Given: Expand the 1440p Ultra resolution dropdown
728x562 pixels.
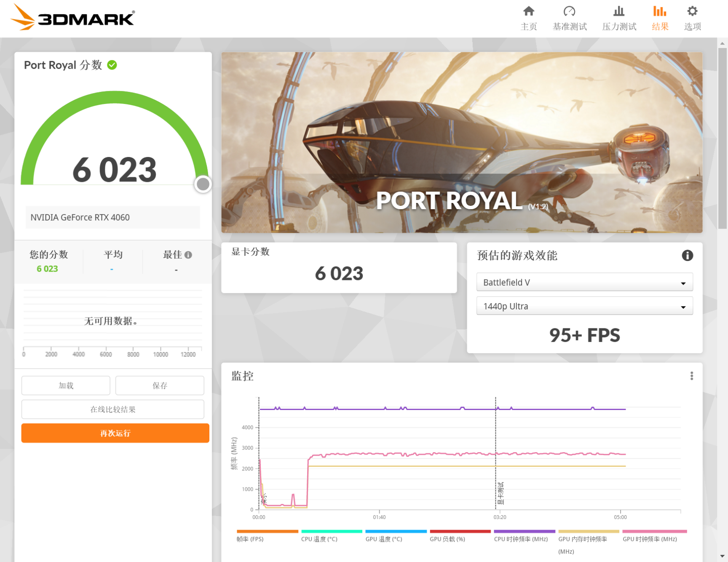Looking at the screenshot, I should click(x=584, y=306).
